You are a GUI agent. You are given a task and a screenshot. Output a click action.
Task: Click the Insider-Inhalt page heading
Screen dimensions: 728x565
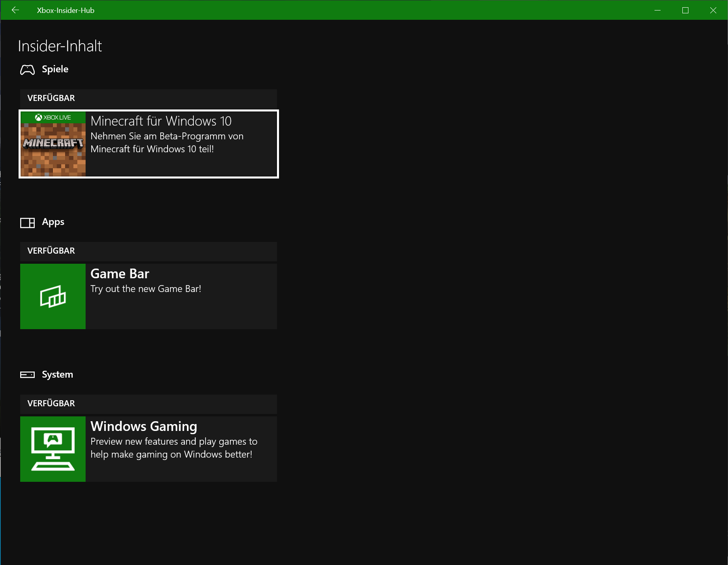(60, 46)
